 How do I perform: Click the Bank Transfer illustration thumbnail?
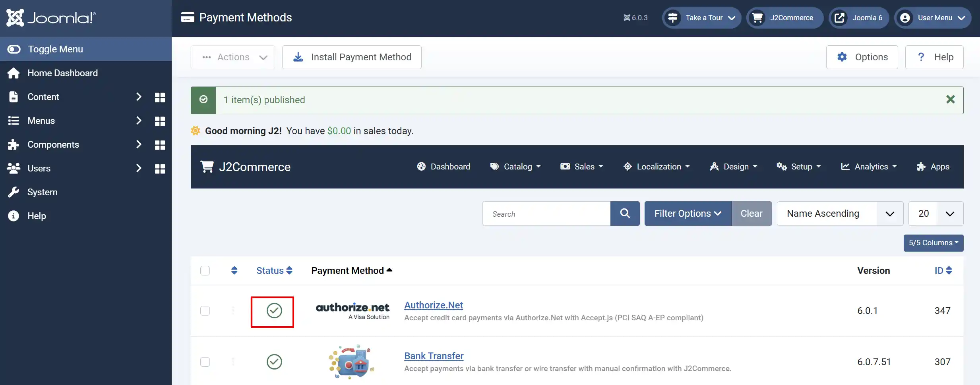point(352,362)
